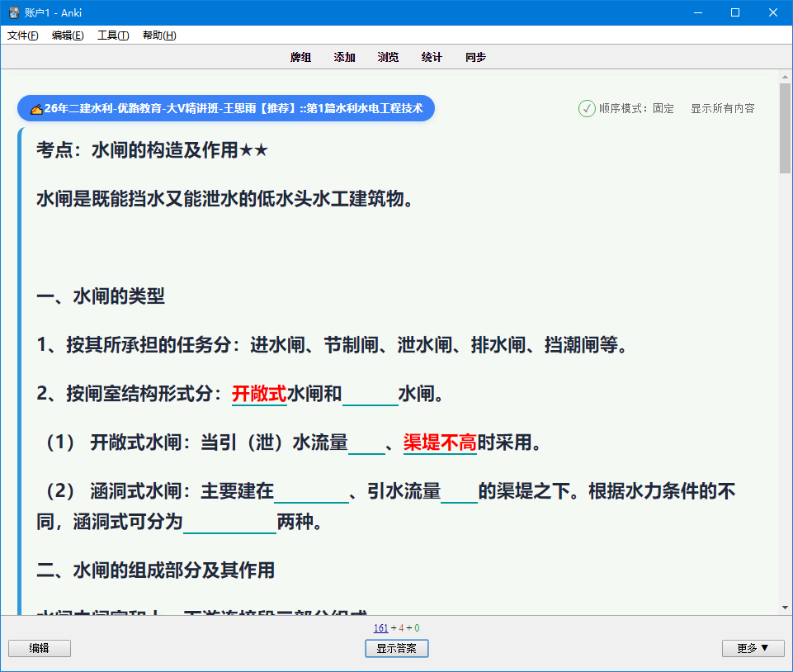793x672 pixels.
Task: Go to the 牌组 decks view
Action: tap(300, 57)
